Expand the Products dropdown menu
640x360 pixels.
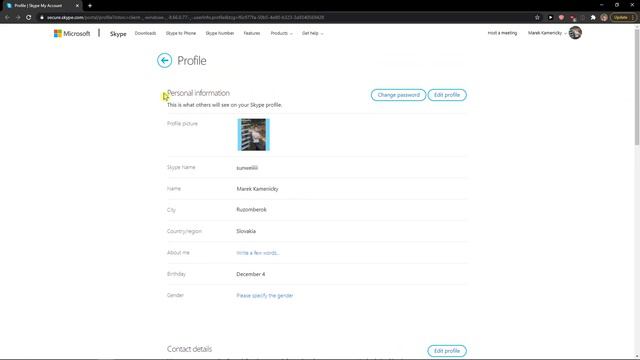(x=281, y=33)
